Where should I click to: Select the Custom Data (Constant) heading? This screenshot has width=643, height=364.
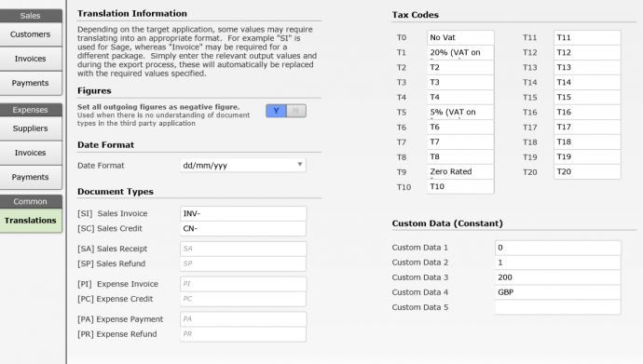click(x=447, y=223)
